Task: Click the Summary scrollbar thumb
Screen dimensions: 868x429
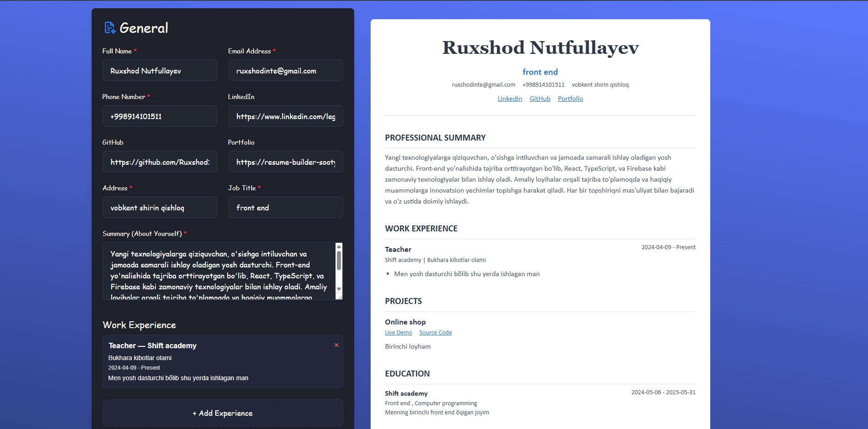Action: pyautogui.click(x=339, y=261)
